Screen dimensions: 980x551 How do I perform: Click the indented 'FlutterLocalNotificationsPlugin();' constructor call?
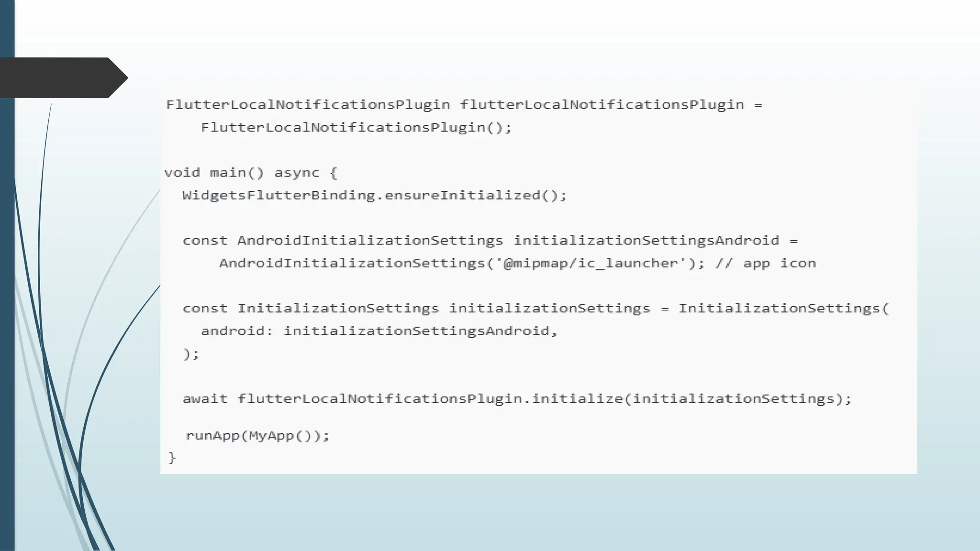click(356, 128)
